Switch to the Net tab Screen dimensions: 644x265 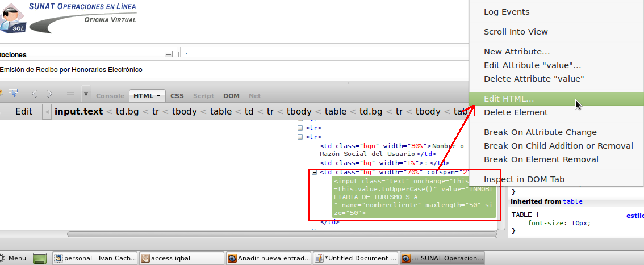click(x=254, y=95)
